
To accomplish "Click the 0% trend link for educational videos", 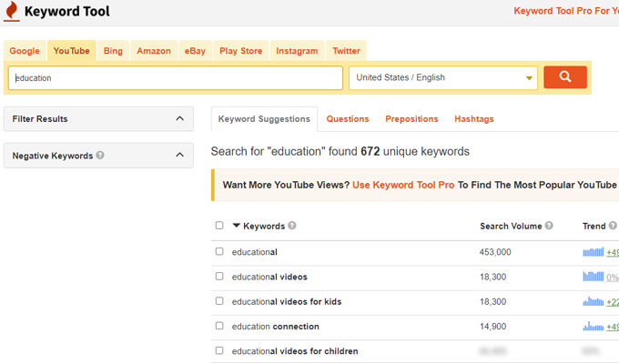I will tap(613, 278).
